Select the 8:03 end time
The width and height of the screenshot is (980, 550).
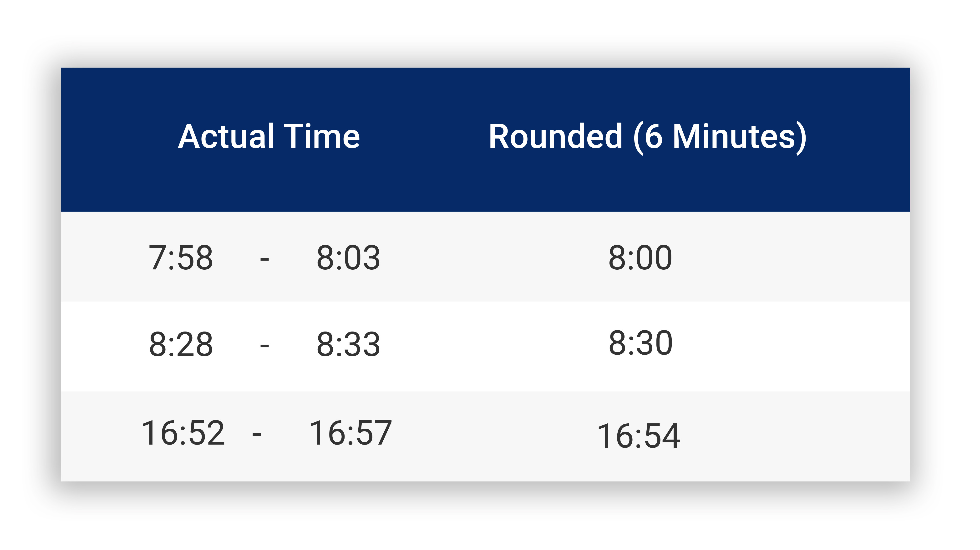pyautogui.click(x=348, y=258)
